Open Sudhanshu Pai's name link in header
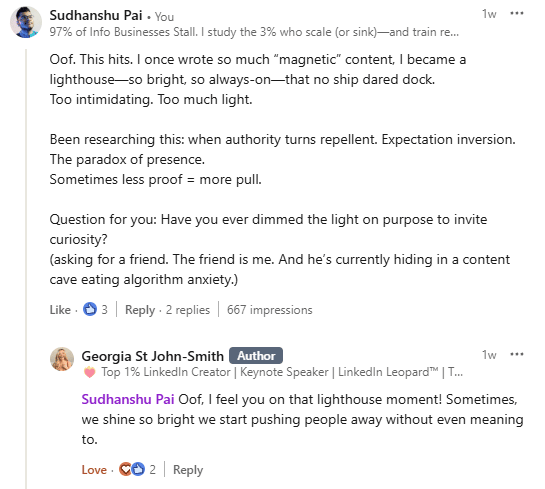This screenshot has height=489, width=545. click(x=96, y=15)
